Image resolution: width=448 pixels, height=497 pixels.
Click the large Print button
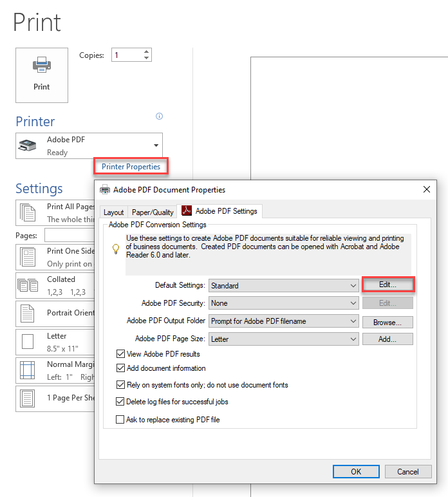(42, 75)
